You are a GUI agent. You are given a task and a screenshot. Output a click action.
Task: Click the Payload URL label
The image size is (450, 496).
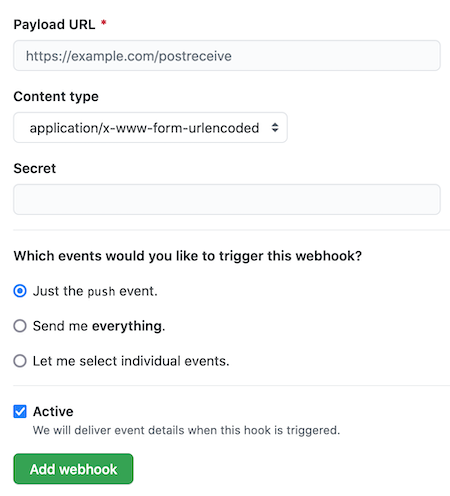click(54, 24)
